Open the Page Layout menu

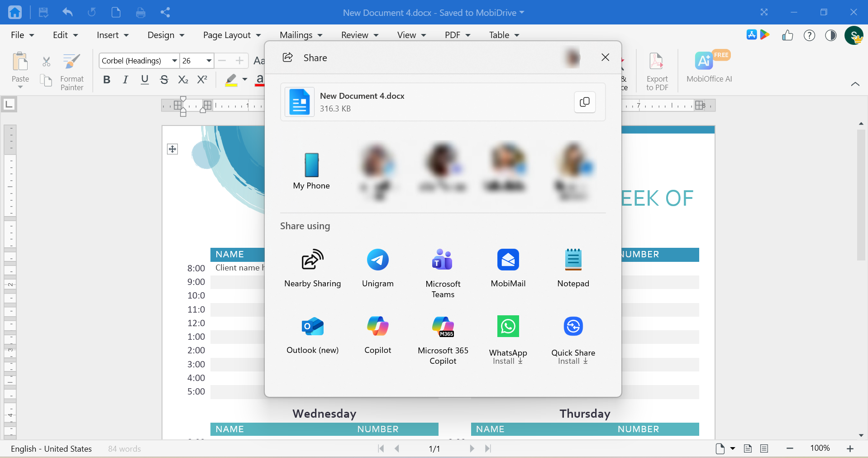[232, 35]
